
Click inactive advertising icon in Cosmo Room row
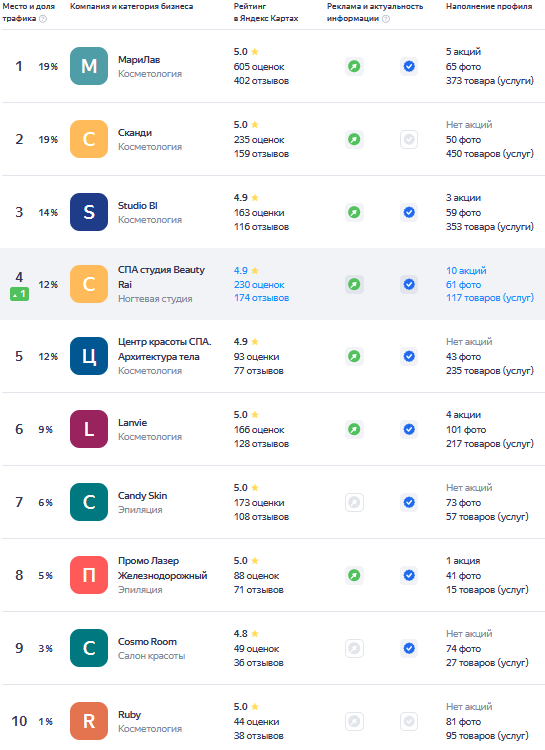point(354,648)
